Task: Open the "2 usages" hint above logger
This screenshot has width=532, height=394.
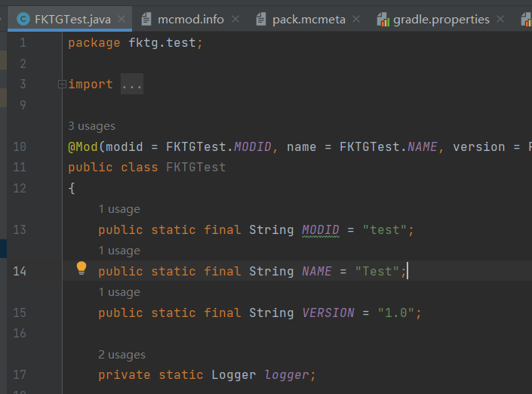Action: (121, 355)
